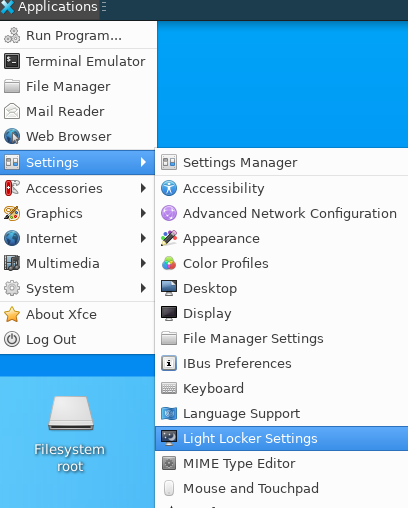This screenshot has height=508, width=408.
Task: Expand the System submenu arrow
Action: (x=143, y=288)
